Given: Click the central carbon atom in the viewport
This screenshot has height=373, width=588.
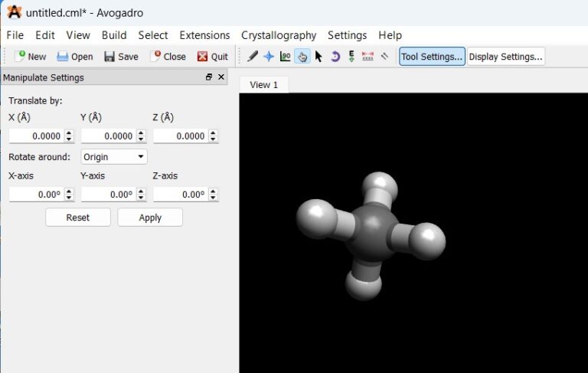Looking at the screenshot, I should click(372, 232).
